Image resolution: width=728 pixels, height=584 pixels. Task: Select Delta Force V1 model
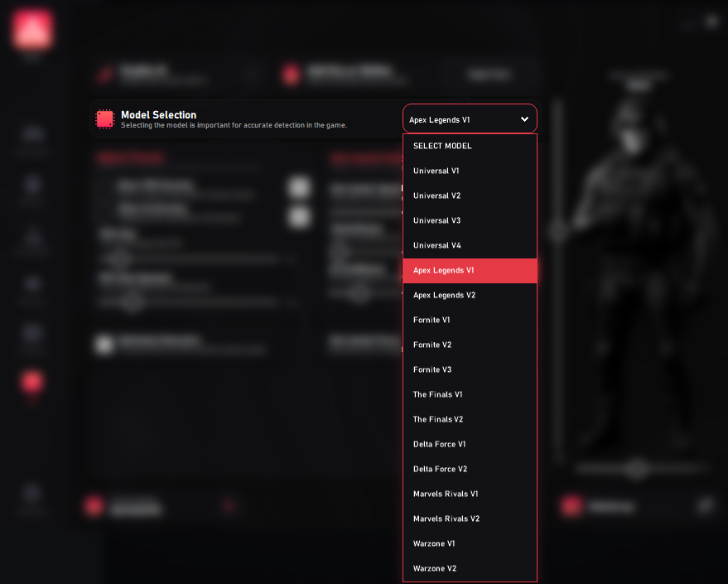(470, 444)
